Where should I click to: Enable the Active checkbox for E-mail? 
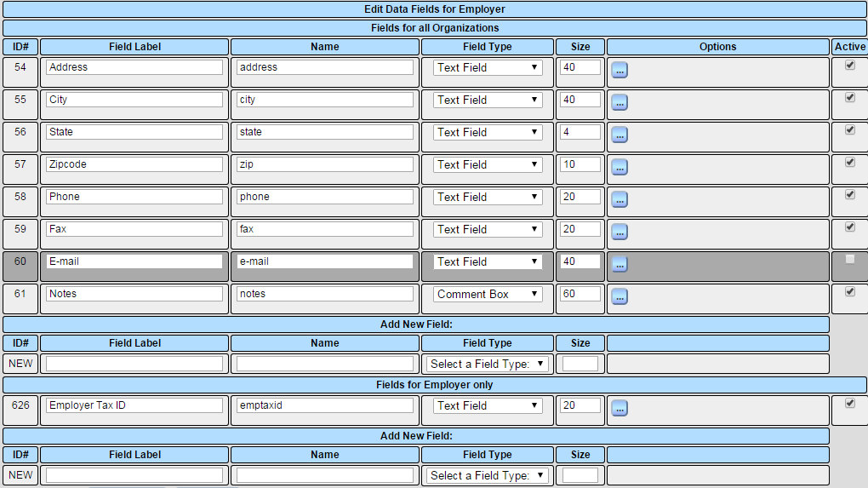pyautogui.click(x=849, y=260)
